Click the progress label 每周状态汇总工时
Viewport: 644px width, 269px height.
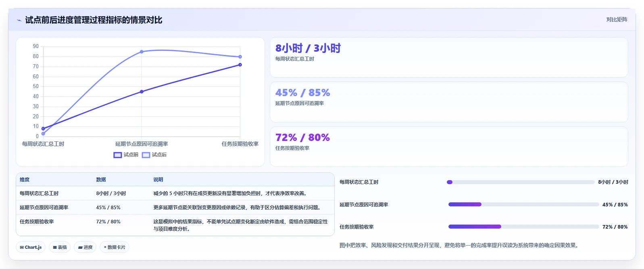click(x=359, y=182)
